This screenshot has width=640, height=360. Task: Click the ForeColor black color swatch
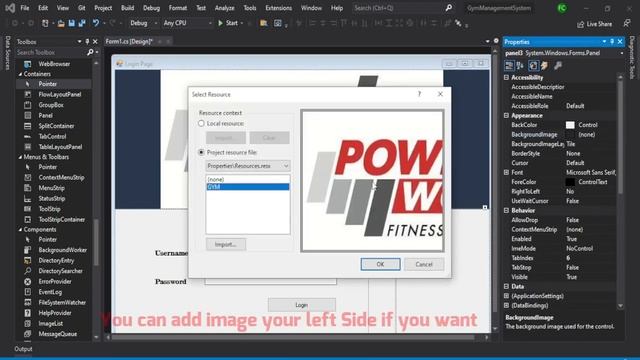click(570, 182)
